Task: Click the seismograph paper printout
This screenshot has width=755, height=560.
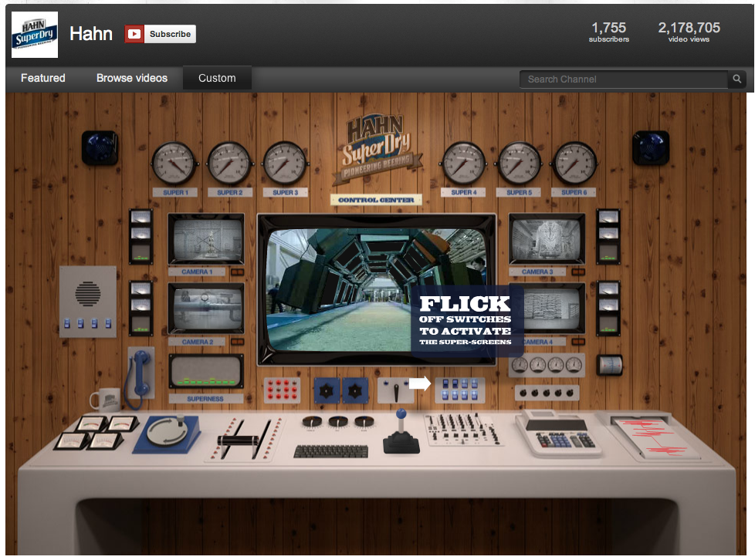Action: click(x=657, y=438)
